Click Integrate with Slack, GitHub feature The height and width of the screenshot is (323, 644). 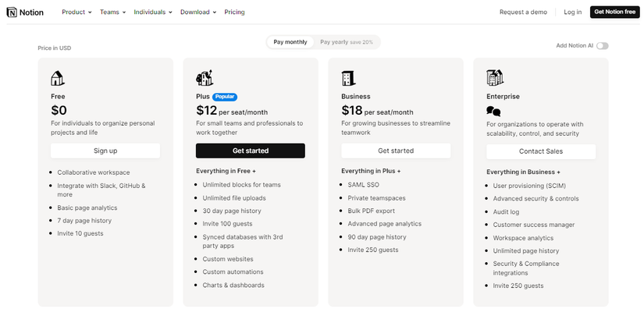101,190
